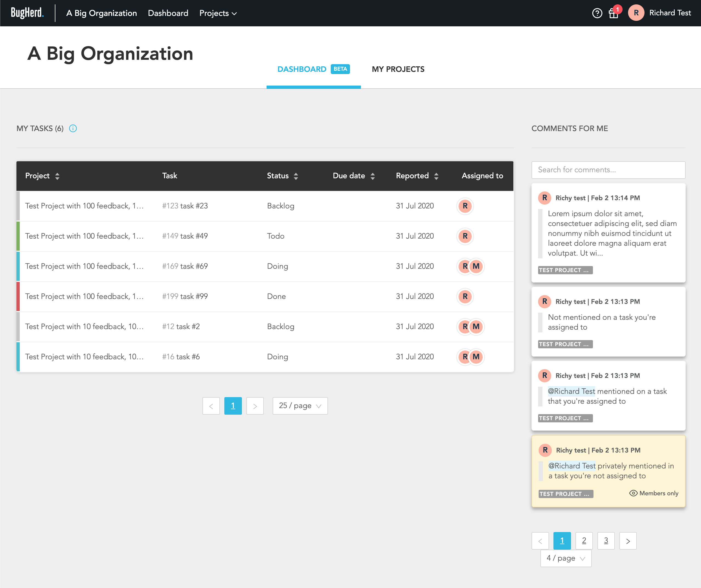The width and height of the screenshot is (701, 588).
Task: Click the Search for comments field
Action: point(608,170)
